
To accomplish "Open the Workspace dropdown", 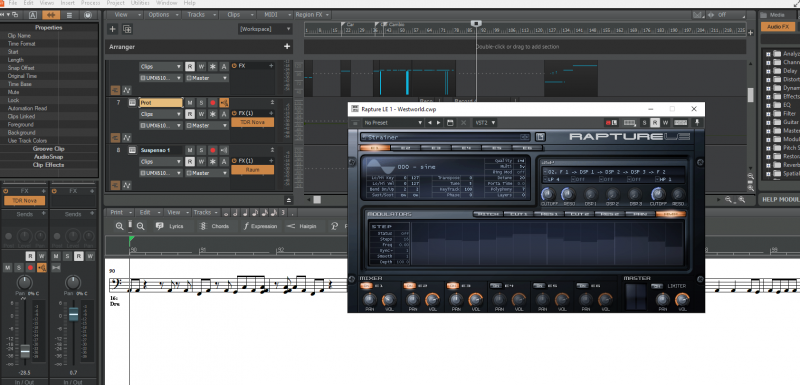I will tap(265, 29).
